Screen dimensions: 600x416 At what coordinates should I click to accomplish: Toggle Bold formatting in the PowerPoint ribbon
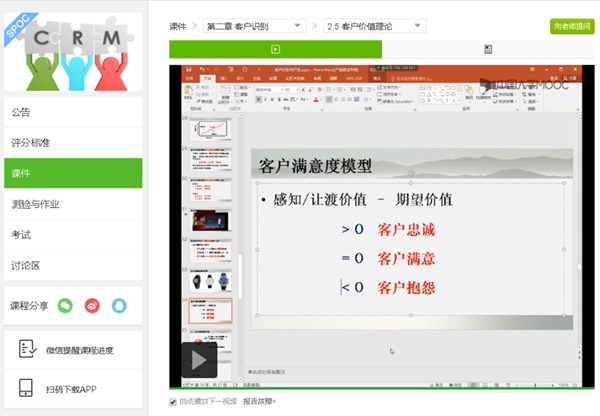[259, 100]
